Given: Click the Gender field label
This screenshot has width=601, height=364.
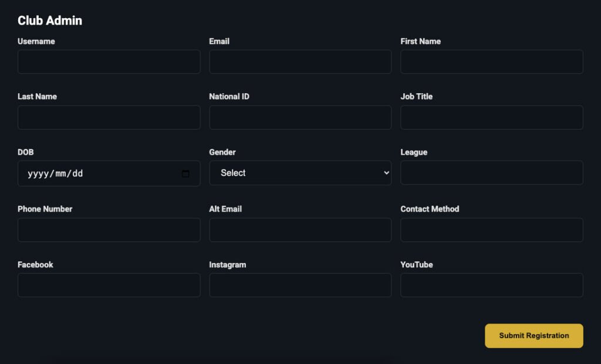Looking at the screenshot, I should tap(222, 152).
